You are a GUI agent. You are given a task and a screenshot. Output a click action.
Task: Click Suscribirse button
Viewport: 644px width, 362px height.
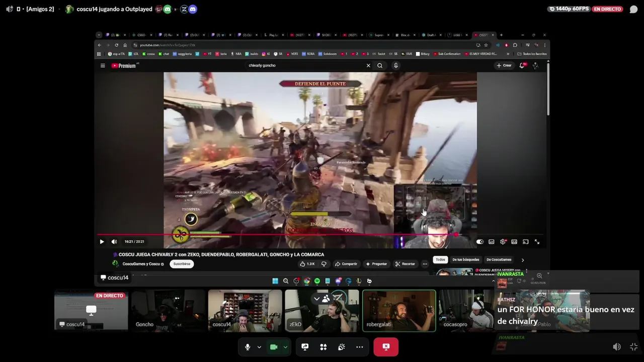(182, 264)
